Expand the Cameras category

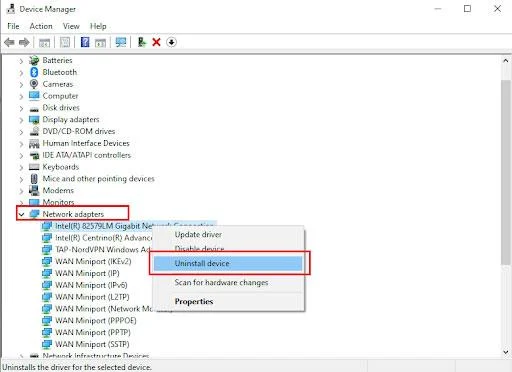[21, 85]
